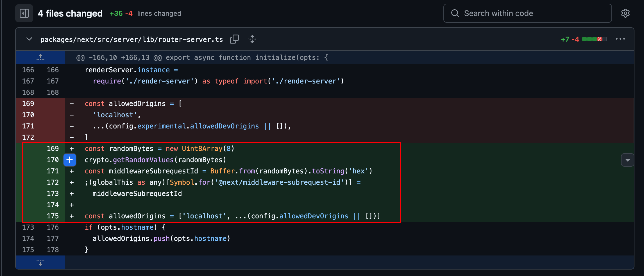Image resolution: width=644 pixels, height=276 pixels.
Task: Click code text "crypto.getRandomValues(randomBytes)"
Action: (x=155, y=160)
